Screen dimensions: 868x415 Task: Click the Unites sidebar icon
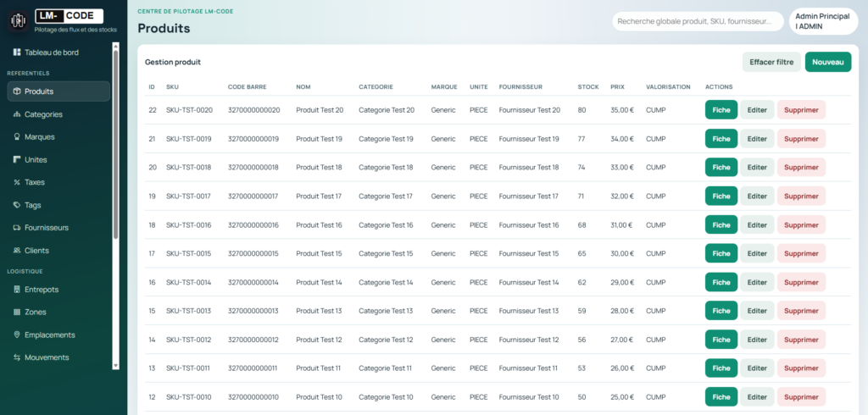coord(17,160)
